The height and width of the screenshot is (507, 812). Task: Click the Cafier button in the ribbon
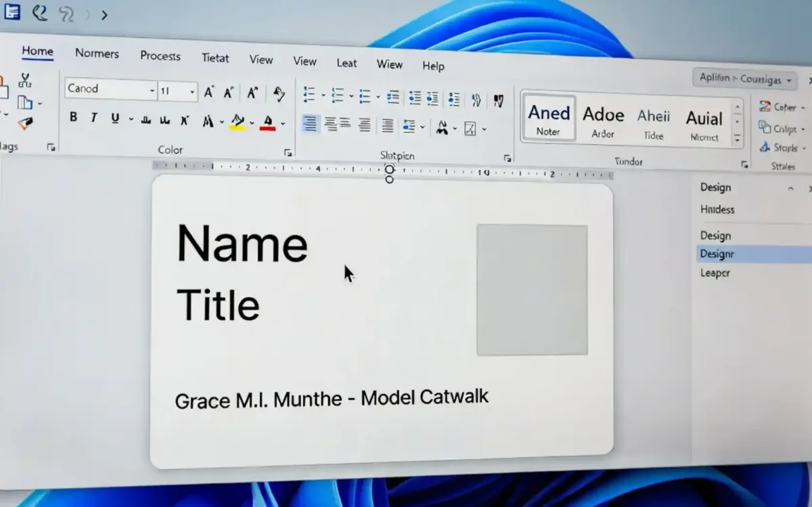[x=782, y=107]
